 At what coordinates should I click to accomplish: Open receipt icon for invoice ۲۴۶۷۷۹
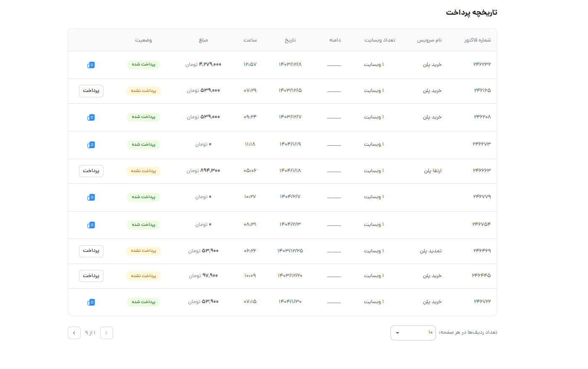[x=91, y=197]
